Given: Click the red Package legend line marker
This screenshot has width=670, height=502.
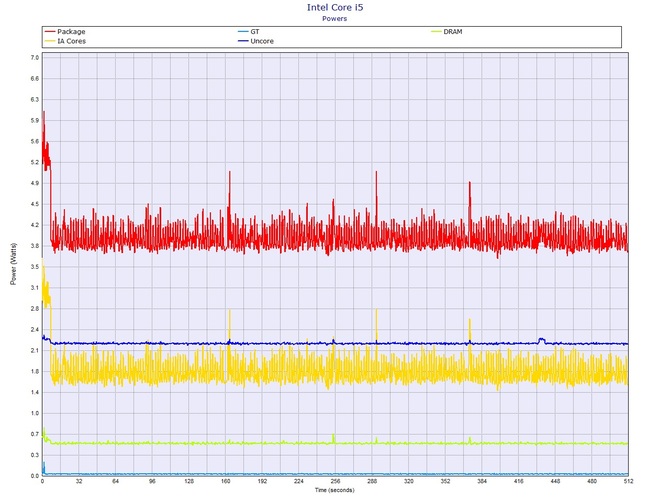Looking at the screenshot, I should tap(50, 32).
